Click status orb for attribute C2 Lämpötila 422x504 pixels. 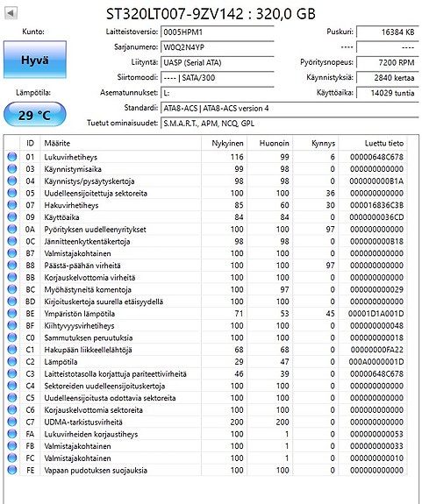pyautogui.click(x=12, y=362)
